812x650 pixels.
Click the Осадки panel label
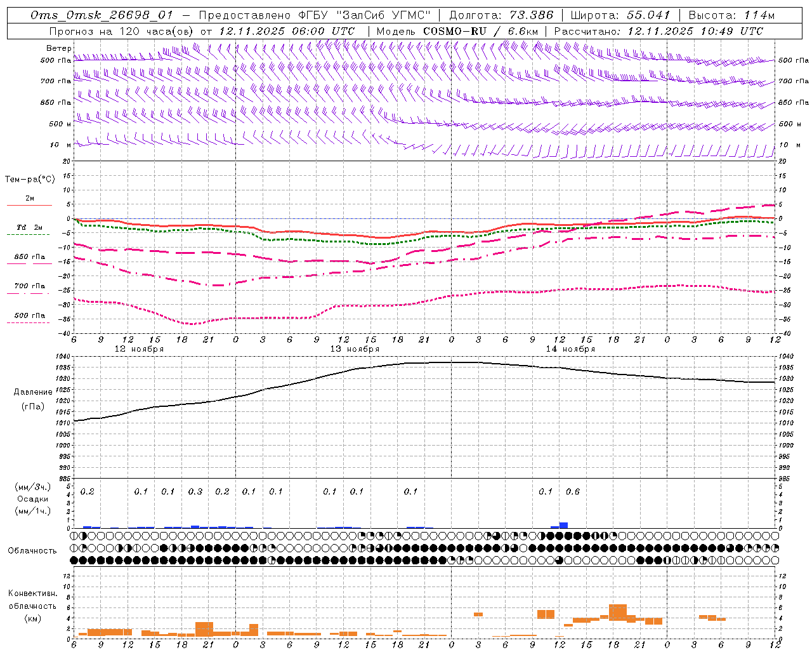pyautogui.click(x=33, y=499)
